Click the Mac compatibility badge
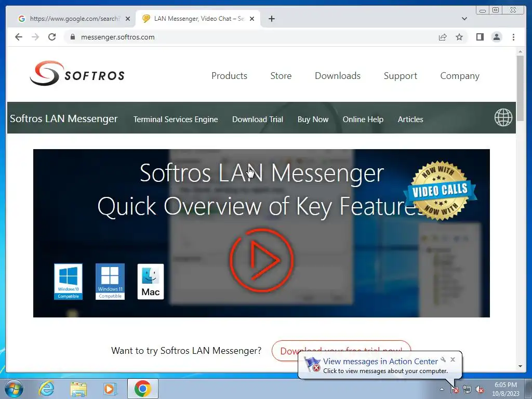The width and height of the screenshot is (532, 399). pos(150,282)
